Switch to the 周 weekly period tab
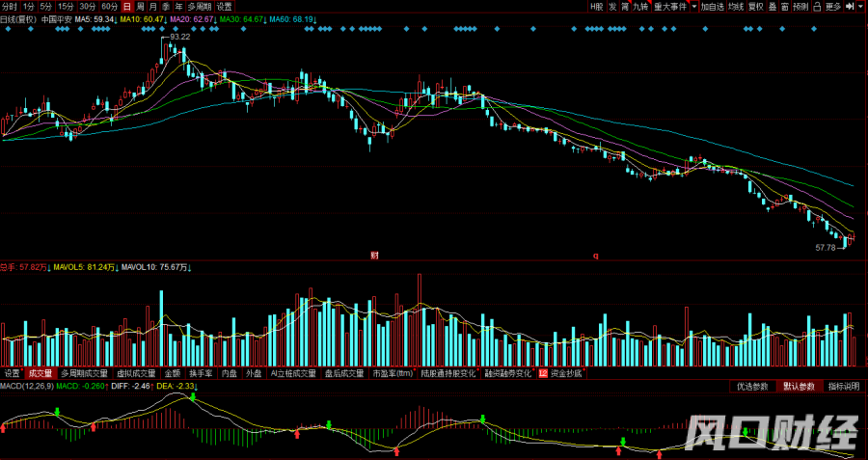868x460 pixels. (139, 6)
